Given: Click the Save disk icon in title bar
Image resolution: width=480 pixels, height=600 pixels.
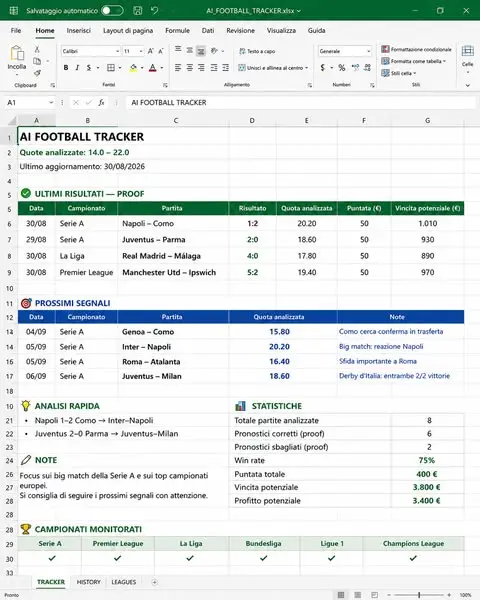Looking at the screenshot, I should [x=138, y=11].
